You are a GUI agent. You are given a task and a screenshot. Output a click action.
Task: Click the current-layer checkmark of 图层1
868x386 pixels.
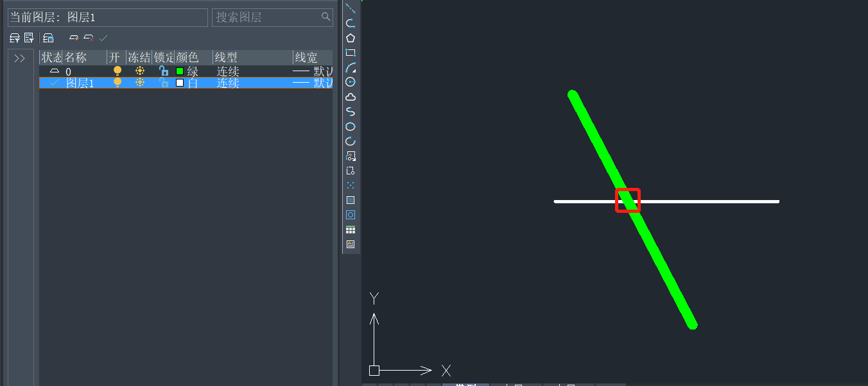(x=55, y=83)
